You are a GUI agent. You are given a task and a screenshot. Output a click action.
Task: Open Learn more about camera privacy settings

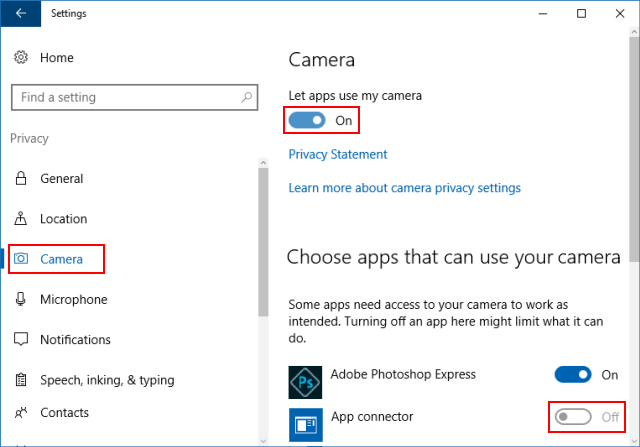pos(404,188)
